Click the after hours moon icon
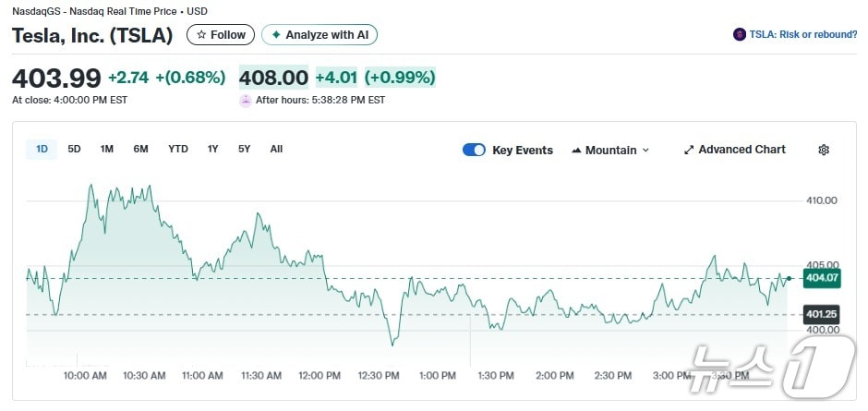Viewport: 868px width, 411px height. (246, 101)
